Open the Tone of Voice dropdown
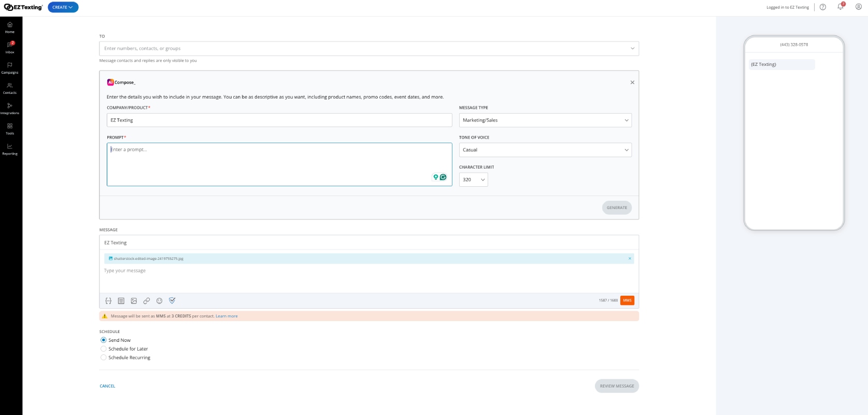This screenshot has width=868, height=415. (x=545, y=150)
